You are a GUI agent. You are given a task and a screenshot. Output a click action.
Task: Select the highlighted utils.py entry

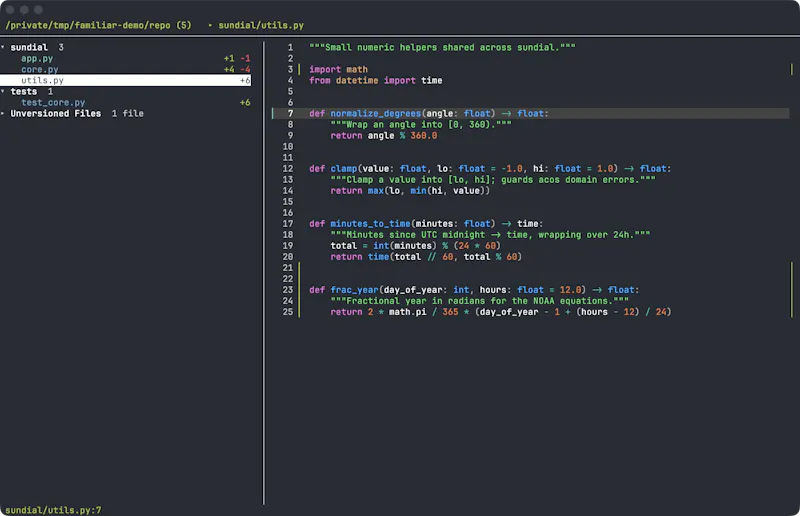pyautogui.click(x=126, y=81)
